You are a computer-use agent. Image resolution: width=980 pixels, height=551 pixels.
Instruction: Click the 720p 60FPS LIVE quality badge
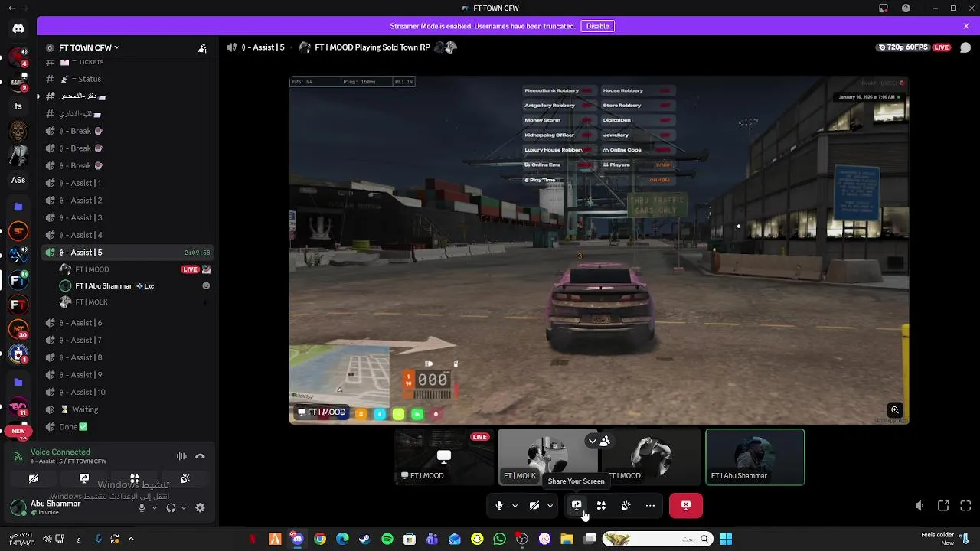[x=914, y=47]
